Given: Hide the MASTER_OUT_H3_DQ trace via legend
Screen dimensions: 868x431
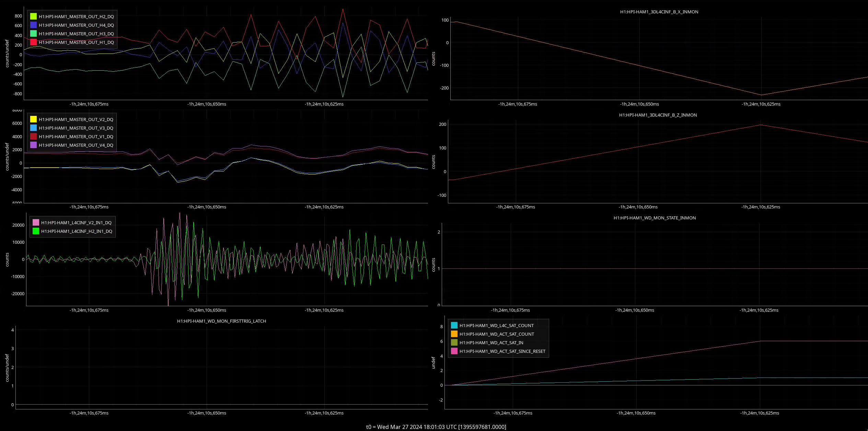Looking at the screenshot, I should (x=33, y=34).
